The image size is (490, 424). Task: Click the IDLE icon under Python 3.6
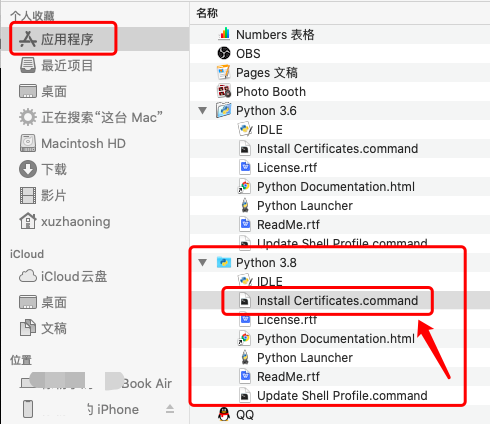(x=245, y=129)
